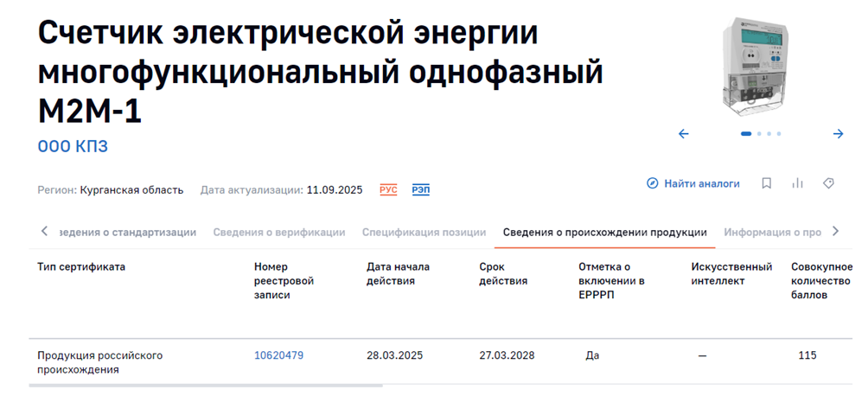Click update date 11.09.2025
This screenshot has width=868, height=409.
(x=335, y=190)
